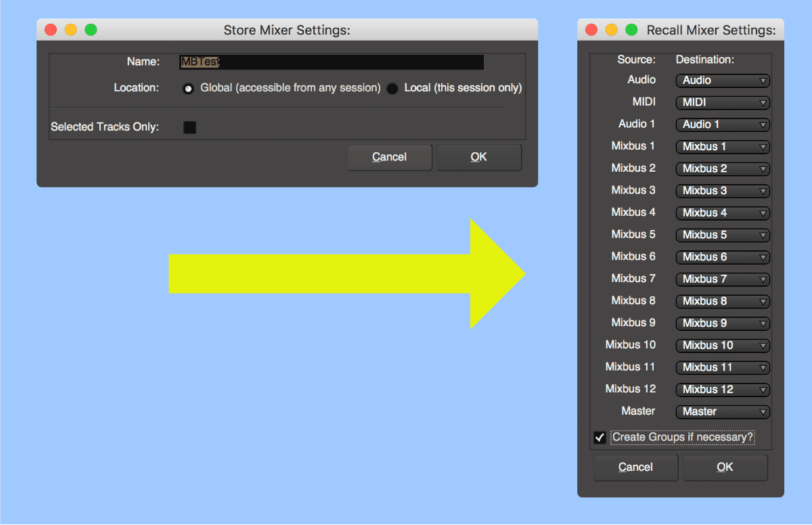Uncheck Create Groups if necessary

(600, 438)
